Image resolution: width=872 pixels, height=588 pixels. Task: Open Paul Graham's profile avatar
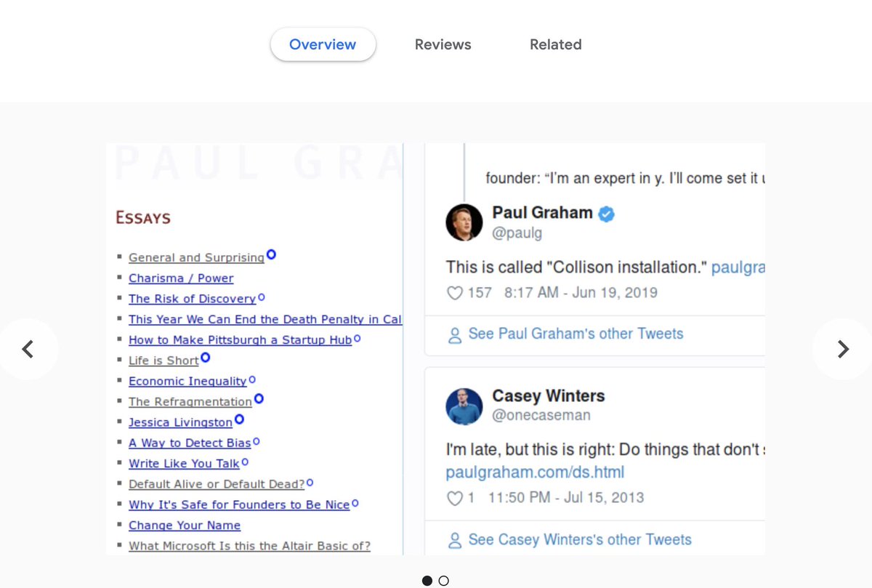[x=464, y=222]
